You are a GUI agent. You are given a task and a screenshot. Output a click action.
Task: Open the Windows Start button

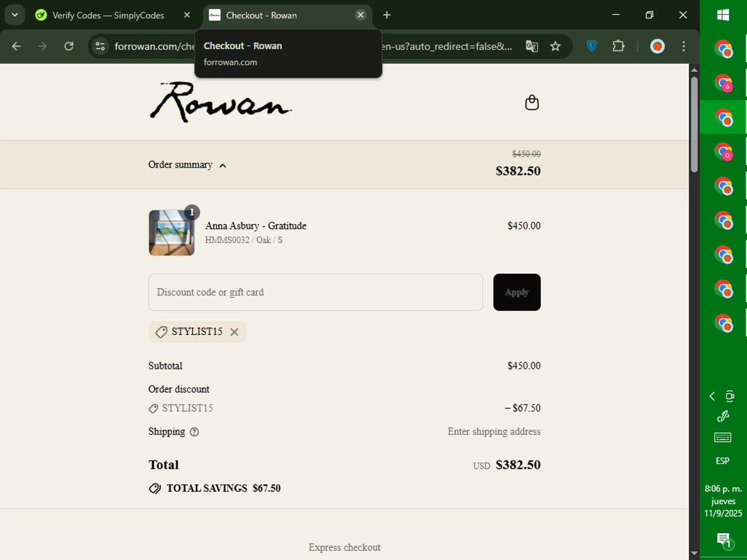(x=723, y=15)
